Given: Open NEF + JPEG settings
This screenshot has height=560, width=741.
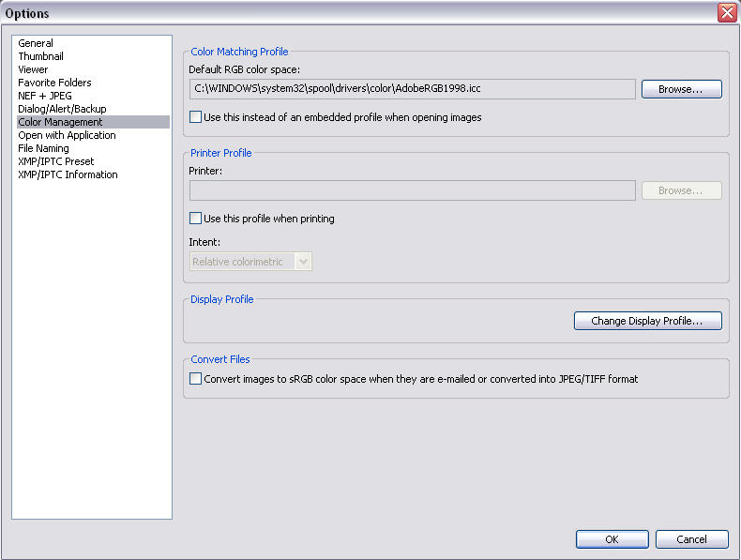Looking at the screenshot, I should [x=45, y=96].
